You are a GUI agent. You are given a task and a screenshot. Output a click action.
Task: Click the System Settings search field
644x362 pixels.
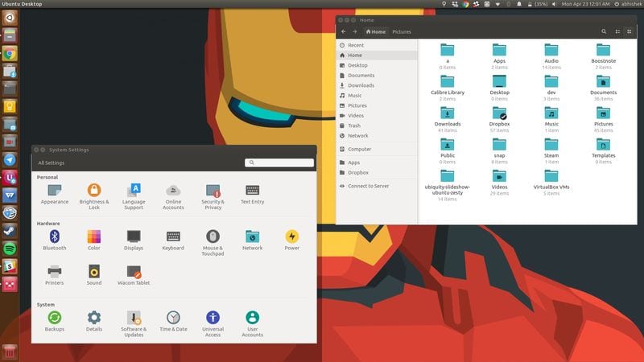(279, 162)
